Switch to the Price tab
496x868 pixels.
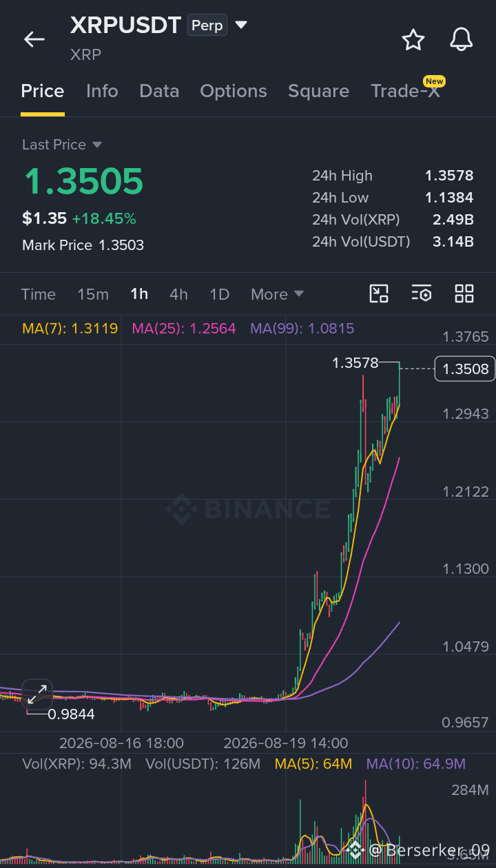click(43, 92)
